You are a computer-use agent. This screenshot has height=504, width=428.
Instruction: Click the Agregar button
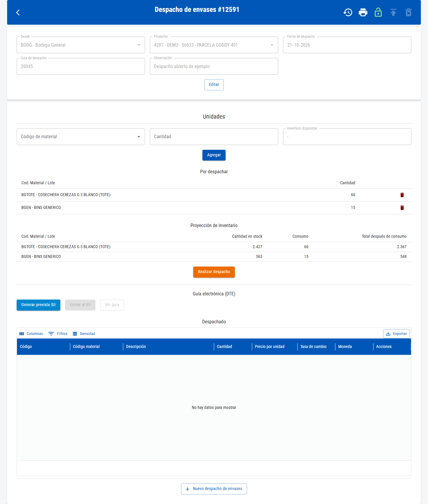(x=214, y=155)
